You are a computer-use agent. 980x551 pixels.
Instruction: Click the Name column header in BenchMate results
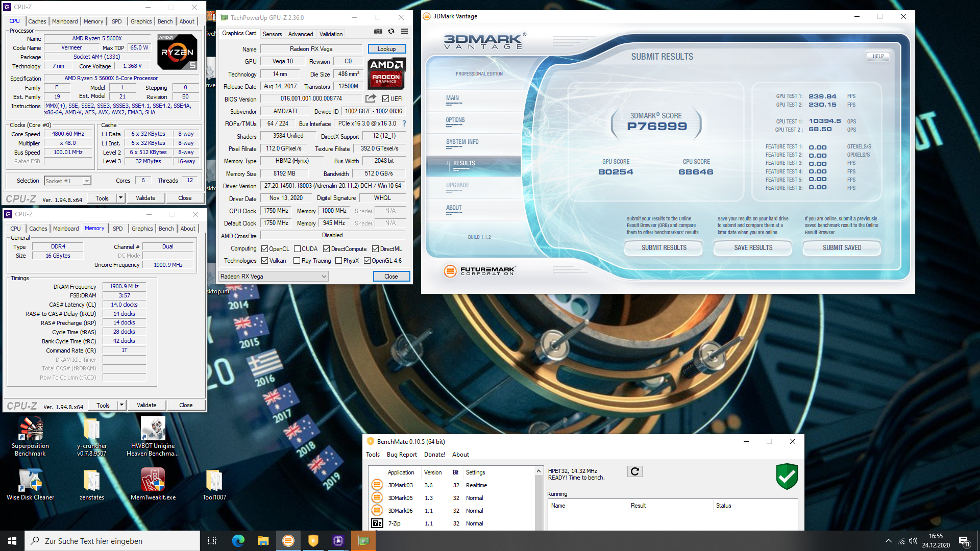[x=588, y=506]
